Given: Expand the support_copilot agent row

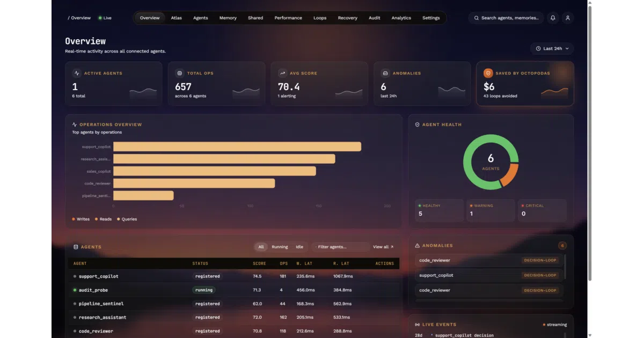Looking at the screenshot, I should coord(233,276).
